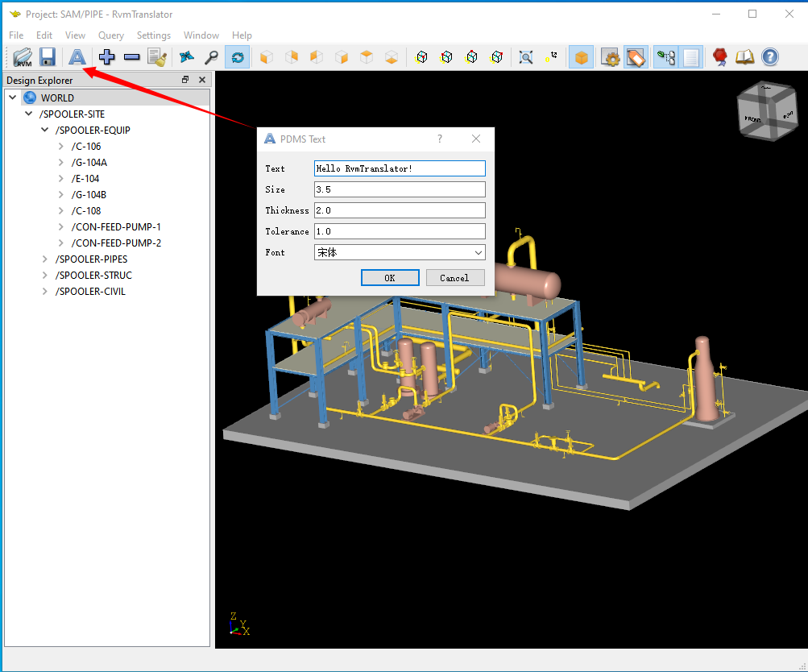This screenshot has width=808, height=672.
Task: Toggle the blank page panel icon
Action: 691,57
